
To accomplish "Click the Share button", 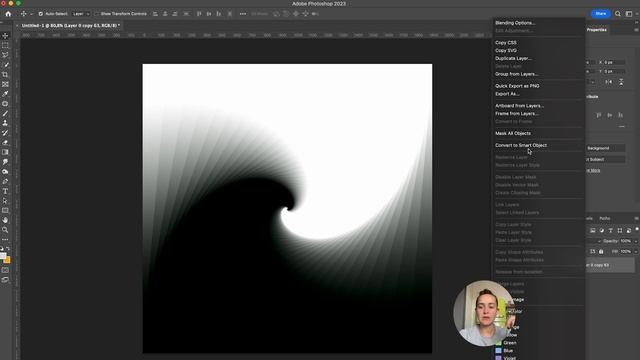I will [600, 14].
